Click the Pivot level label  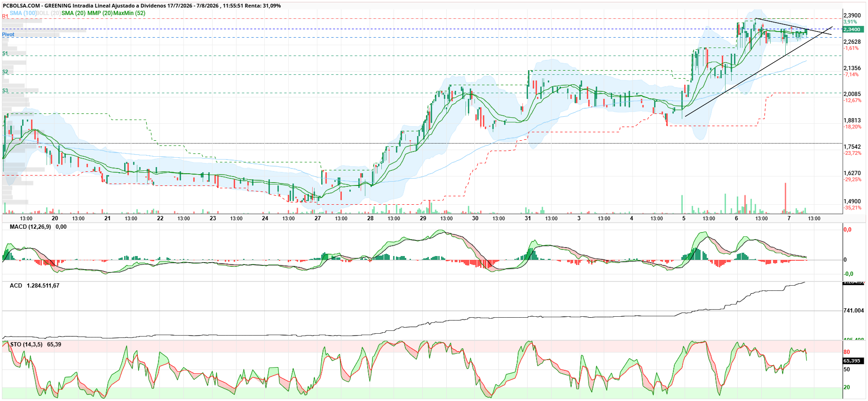coord(8,35)
